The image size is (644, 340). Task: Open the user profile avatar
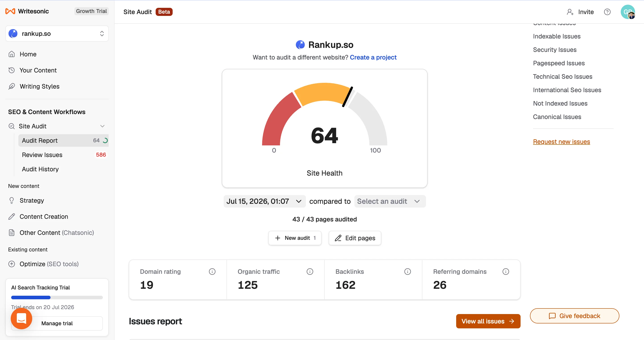[x=628, y=12]
